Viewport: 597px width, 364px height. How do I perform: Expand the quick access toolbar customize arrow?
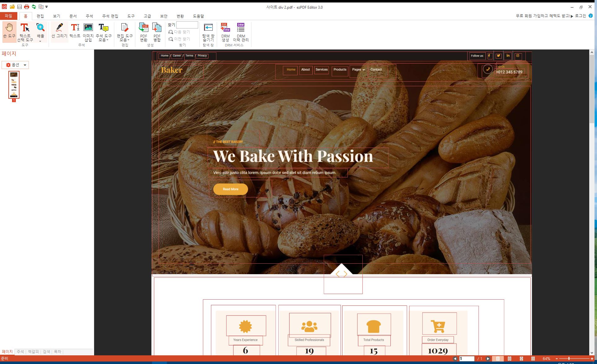click(47, 7)
